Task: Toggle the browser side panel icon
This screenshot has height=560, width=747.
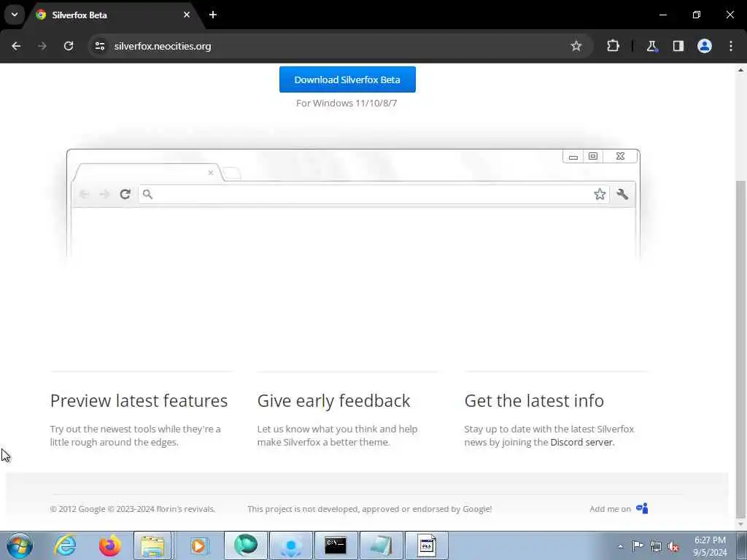Action: (x=678, y=46)
